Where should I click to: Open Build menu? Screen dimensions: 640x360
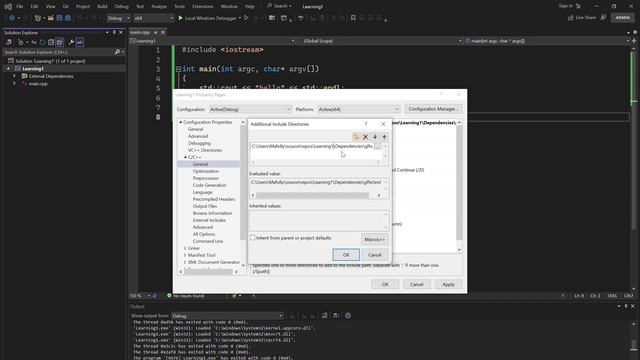102,7
